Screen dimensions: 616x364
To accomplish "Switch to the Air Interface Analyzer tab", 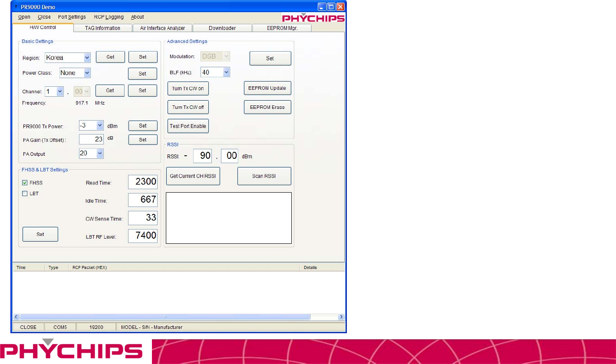I will pyautogui.click(x=162, y=28).
